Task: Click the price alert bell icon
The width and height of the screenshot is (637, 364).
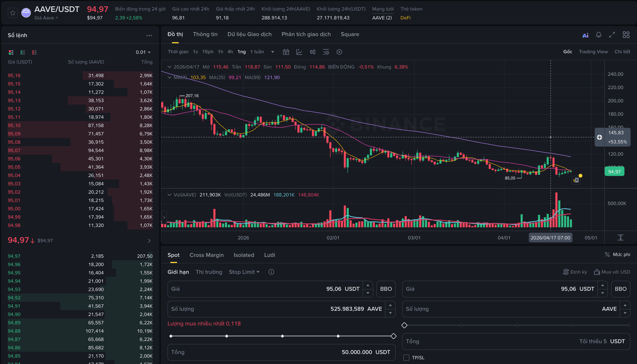Action: 599,35
